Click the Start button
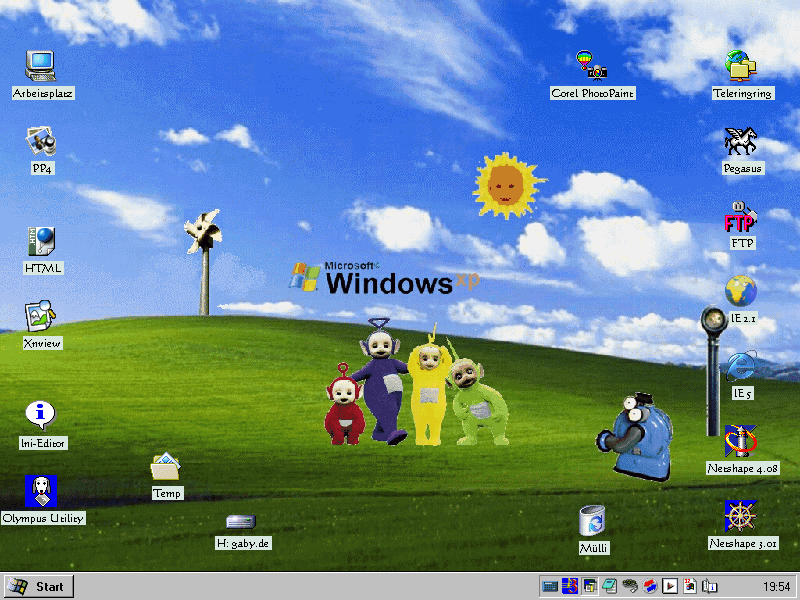The width and height of the screenshot is (800, 600). tap(38, 586)
